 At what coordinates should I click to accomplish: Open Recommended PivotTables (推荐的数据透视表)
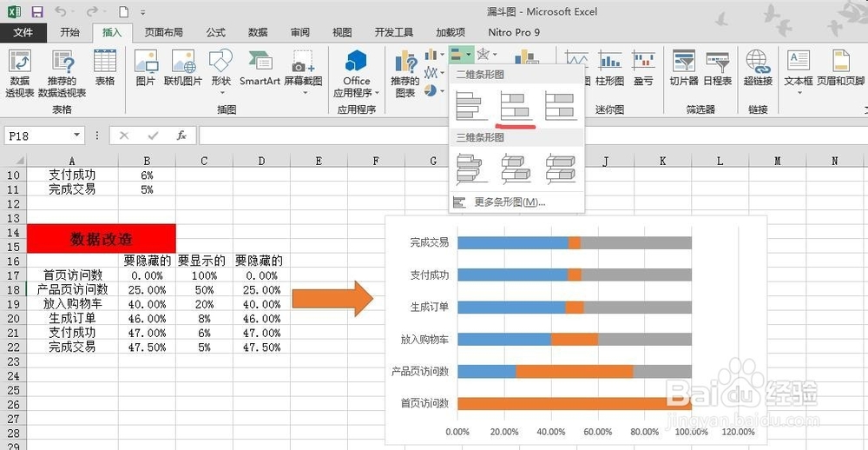coord(62,74)
